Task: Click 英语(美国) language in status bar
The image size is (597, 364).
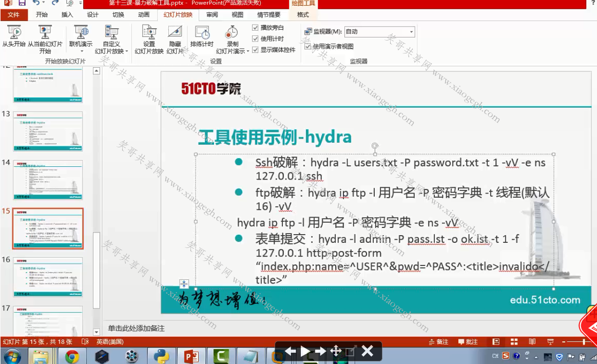Action: (x=110, y=341)
